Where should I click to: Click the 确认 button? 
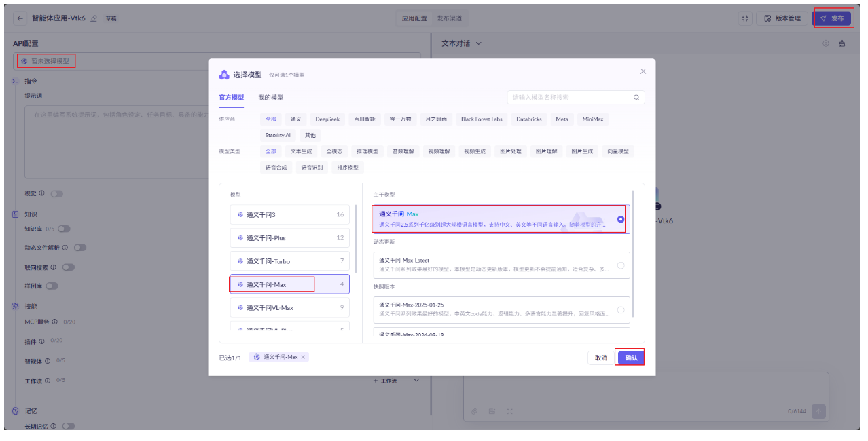631,358
